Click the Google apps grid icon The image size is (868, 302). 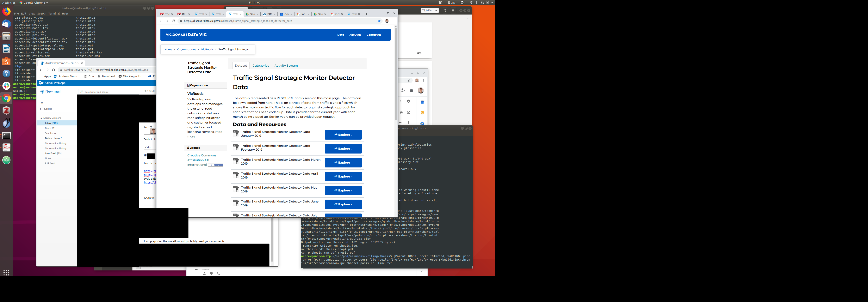click(411, 91)
